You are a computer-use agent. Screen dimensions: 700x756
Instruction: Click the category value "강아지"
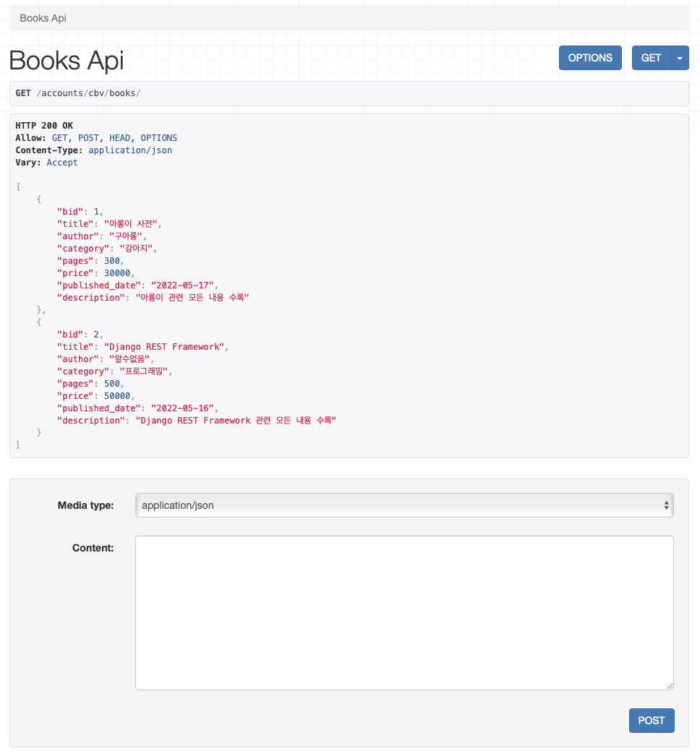[136, 249]
